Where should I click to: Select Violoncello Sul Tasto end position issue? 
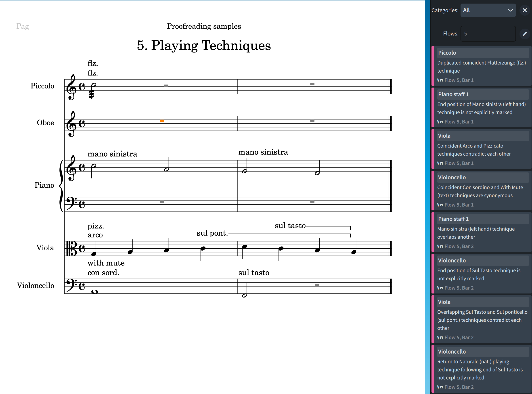pos(481,274)
